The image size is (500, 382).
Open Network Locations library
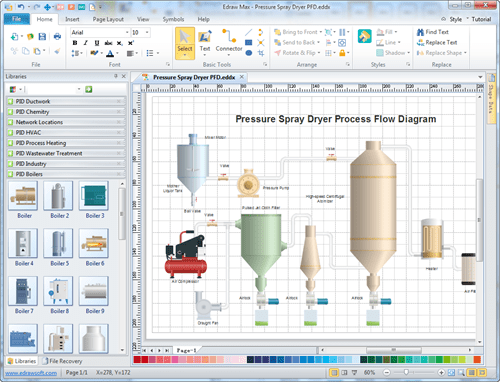click(66, 122)
